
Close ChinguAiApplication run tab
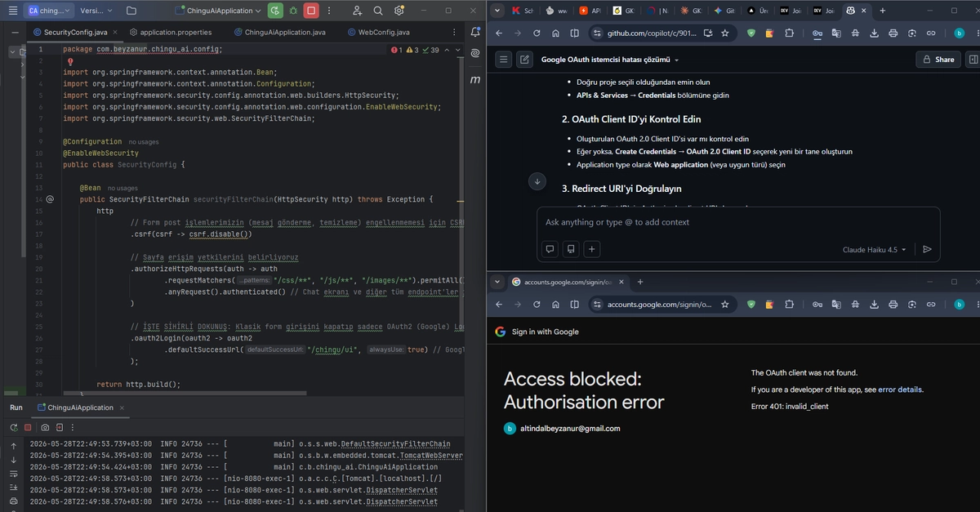pyautogui.click(x=121, y=407)
